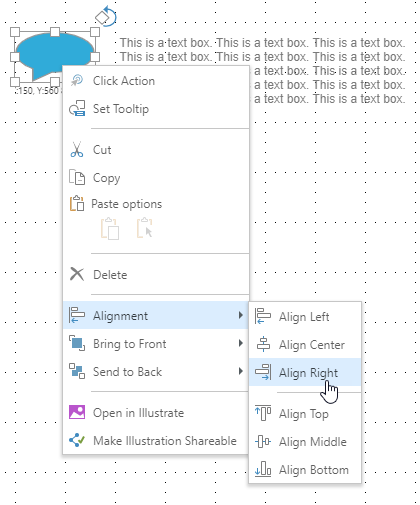Choose Align Top option
The image size is (420, 505).
coord(305,414)
